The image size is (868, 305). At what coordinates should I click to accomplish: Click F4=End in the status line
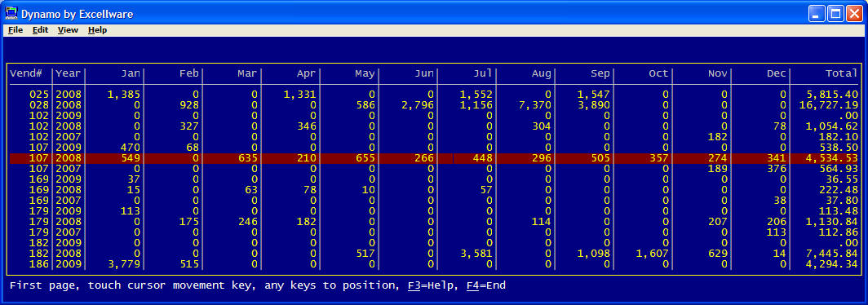(486, 285)
